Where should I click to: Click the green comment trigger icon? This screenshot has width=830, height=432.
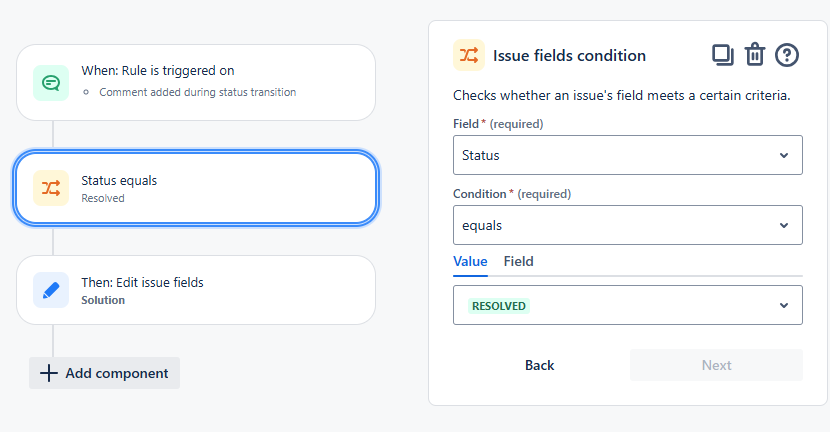pos(51,83)
